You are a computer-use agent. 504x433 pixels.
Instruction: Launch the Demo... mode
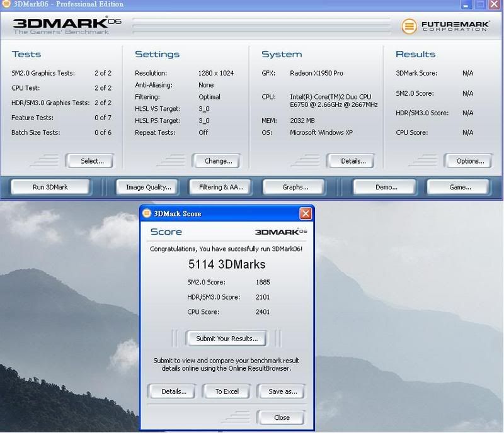point(386,187)
